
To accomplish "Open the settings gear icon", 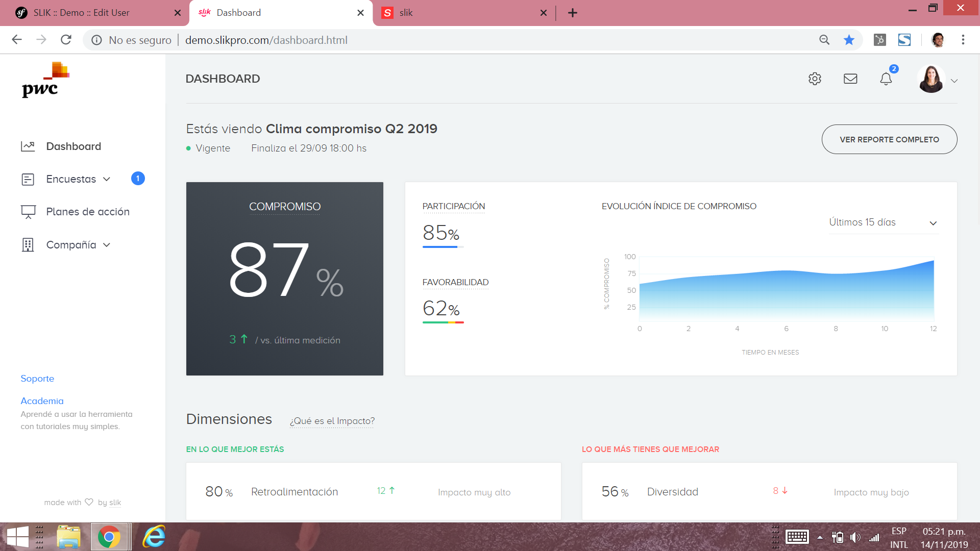I will pos(815,79).
